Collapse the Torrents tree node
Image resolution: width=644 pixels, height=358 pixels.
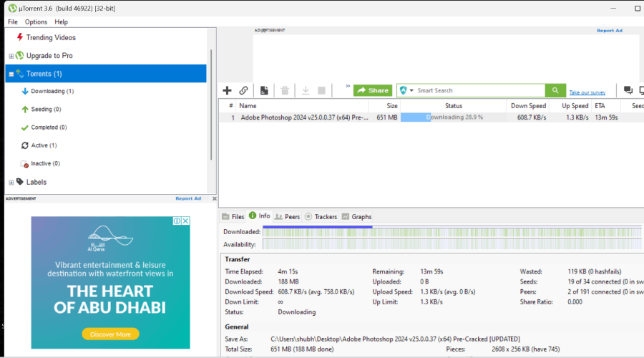click(11, 74)
